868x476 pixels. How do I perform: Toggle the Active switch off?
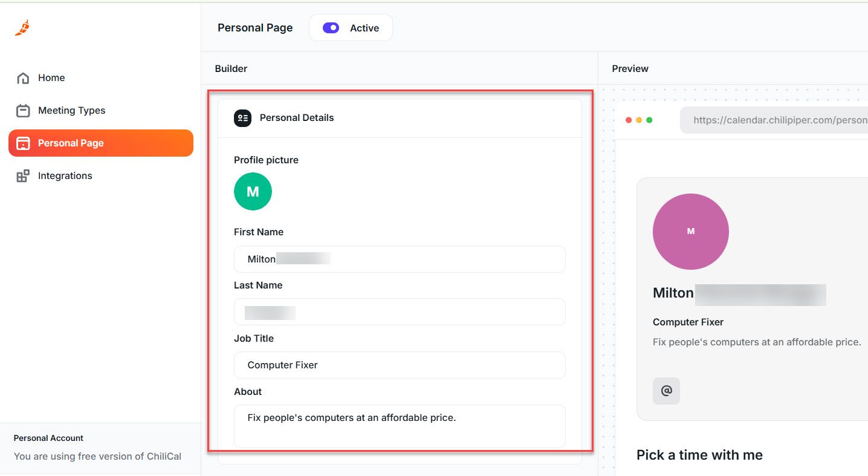pos(331,27)
